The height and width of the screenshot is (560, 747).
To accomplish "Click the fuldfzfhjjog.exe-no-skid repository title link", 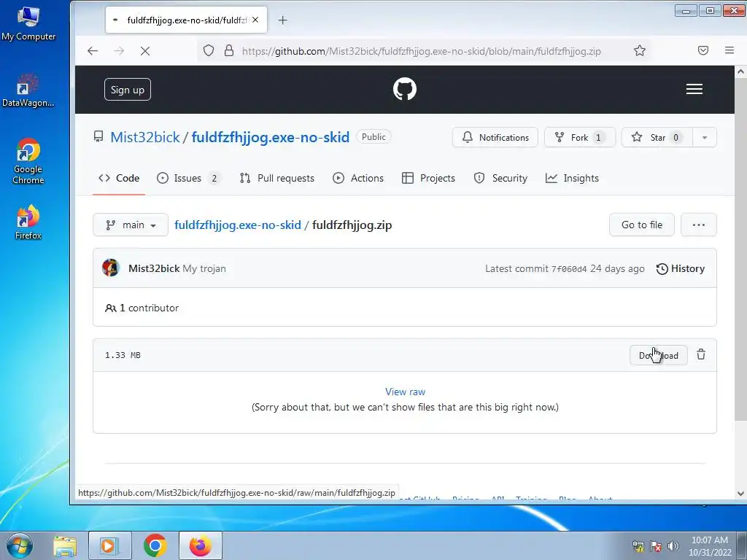I will click(271, 137).
